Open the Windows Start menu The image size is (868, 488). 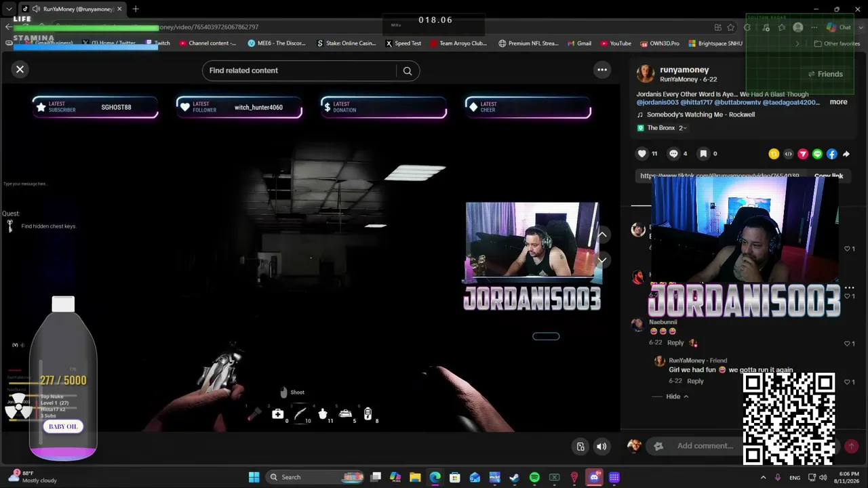click(254, 477)
